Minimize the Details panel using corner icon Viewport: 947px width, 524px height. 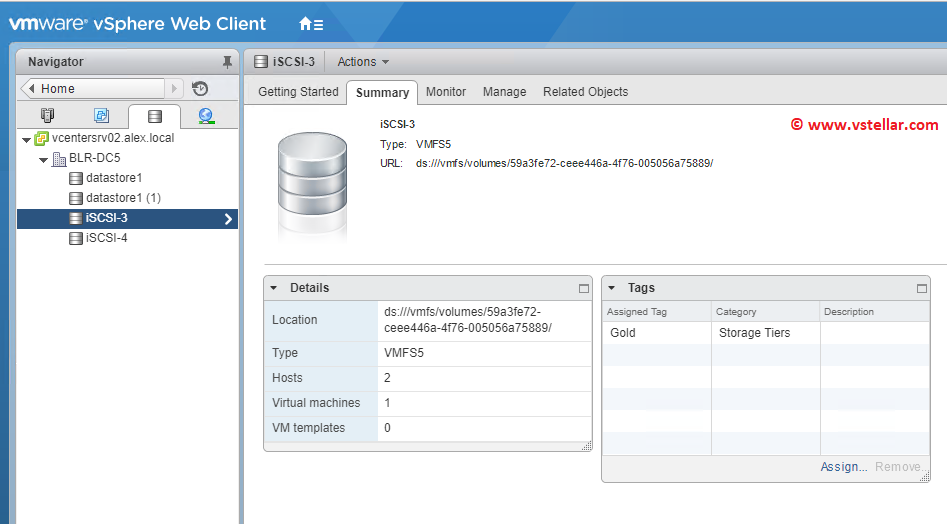(x=584, y=288)
